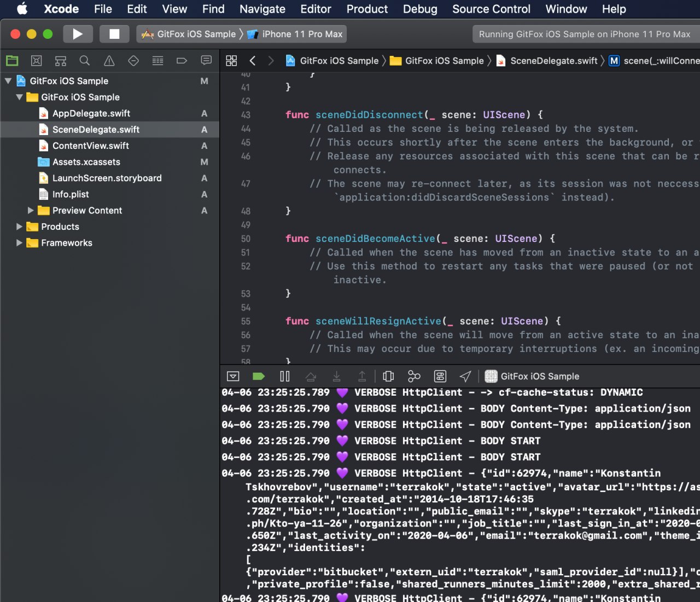
Task: Open the File menu
Action: click(x=103, y=9)
